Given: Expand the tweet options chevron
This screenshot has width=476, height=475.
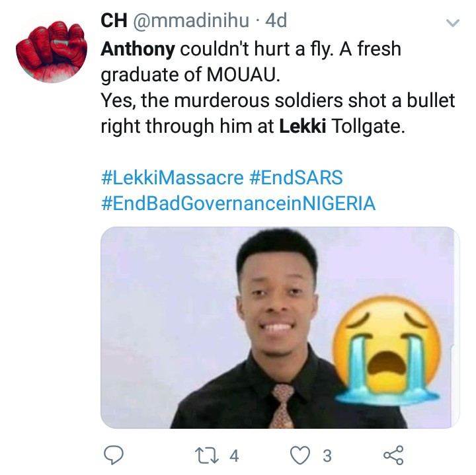Looking at the screenshot, I should pyautogui.click(x=453, y=23).
